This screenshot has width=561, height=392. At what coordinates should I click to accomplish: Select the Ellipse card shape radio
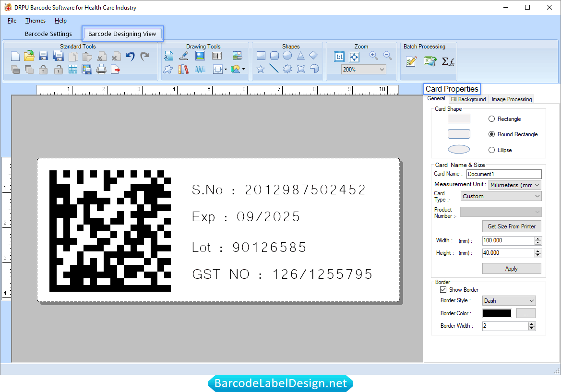click(491, 150)
